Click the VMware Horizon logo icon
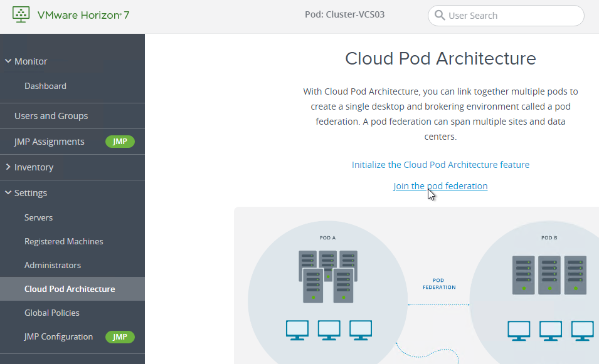Viewport: 599px width, 364px height. (x=21, y=14)
